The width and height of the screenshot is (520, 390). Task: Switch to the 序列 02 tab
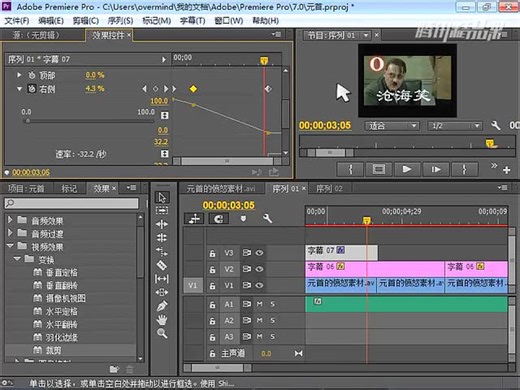[x=329, y=189]
